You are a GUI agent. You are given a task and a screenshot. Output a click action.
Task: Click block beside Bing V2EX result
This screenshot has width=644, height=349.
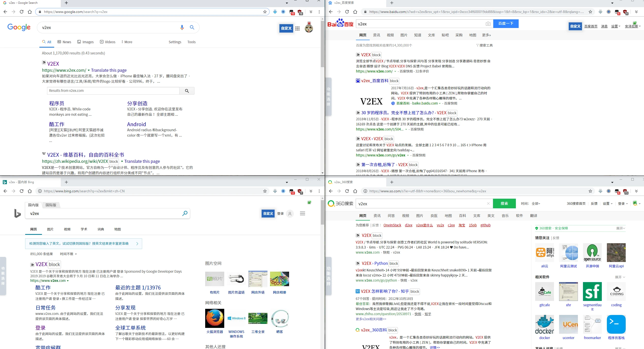tap(54, 264)
